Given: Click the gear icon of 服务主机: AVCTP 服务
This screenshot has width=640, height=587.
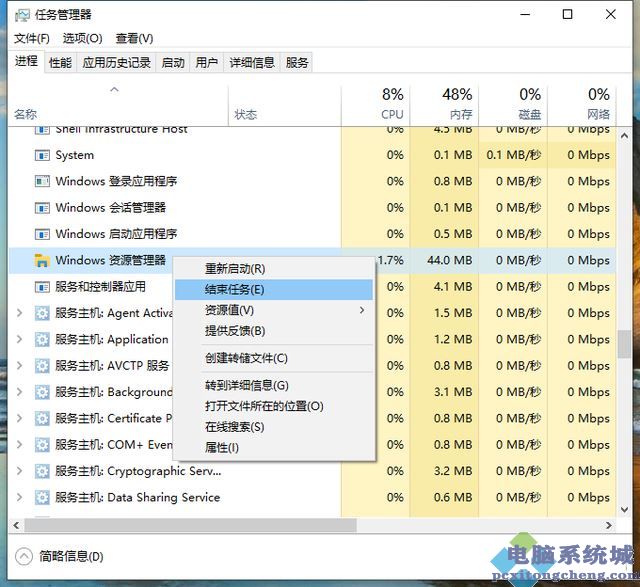Looking at the screenshot, I should tap(42, 366).
